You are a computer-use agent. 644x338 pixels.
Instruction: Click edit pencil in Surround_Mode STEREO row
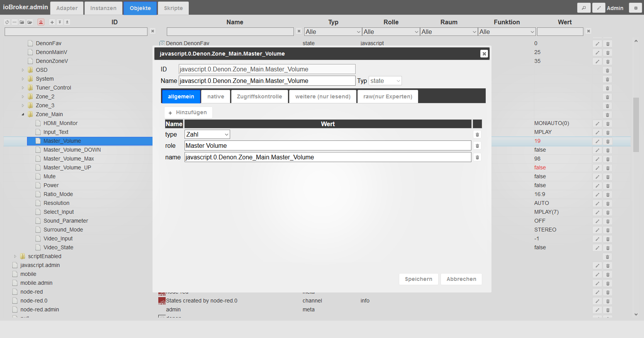pos(597,230)
